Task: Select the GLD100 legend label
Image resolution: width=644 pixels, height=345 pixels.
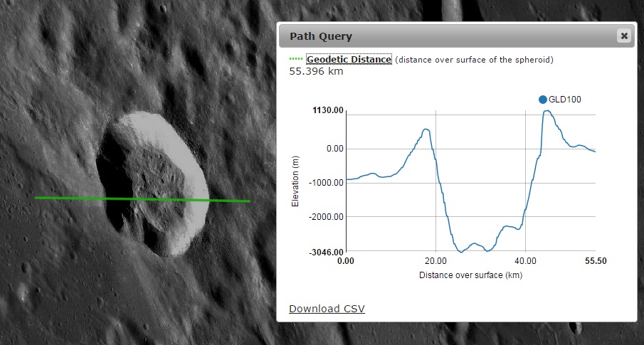Action: (x=565, y=100)
